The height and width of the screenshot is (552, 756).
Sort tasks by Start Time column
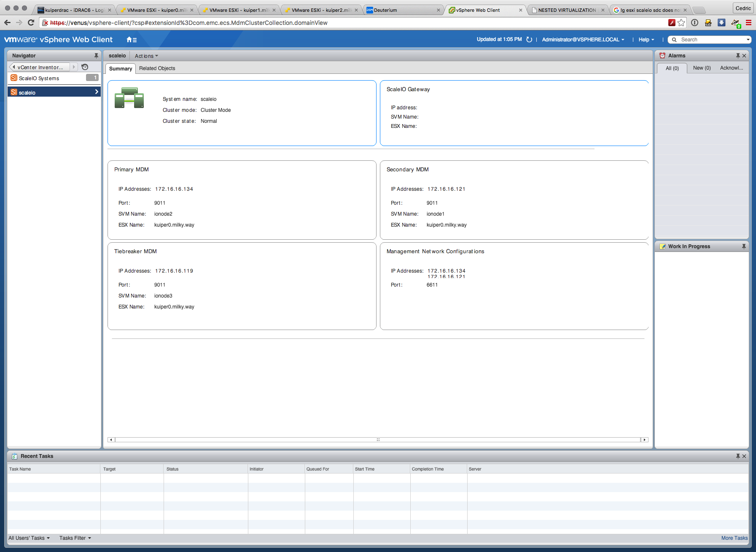tap(382, 469)
